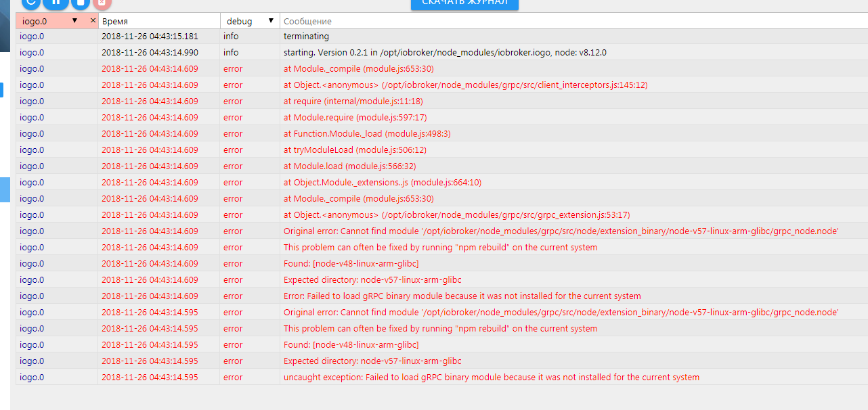This screenshot has height=410, width=868.
Task: Click the Сообщение message filter field
Action: 569,22
